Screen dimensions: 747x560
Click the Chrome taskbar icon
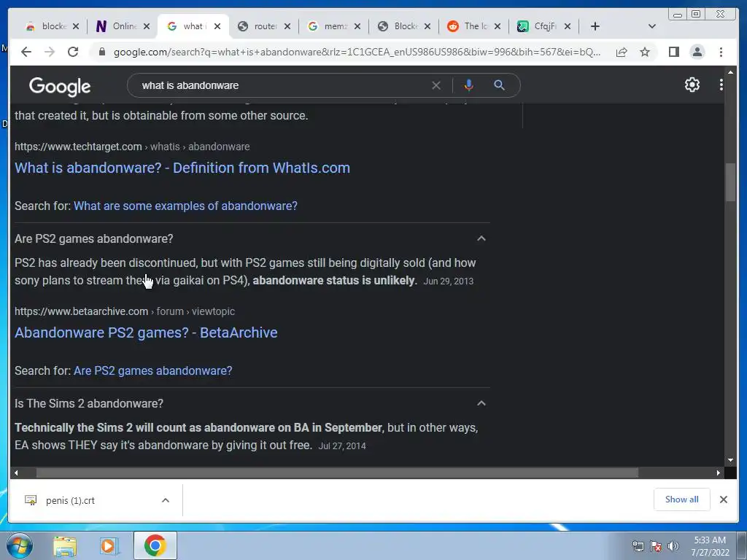(155, 545)
